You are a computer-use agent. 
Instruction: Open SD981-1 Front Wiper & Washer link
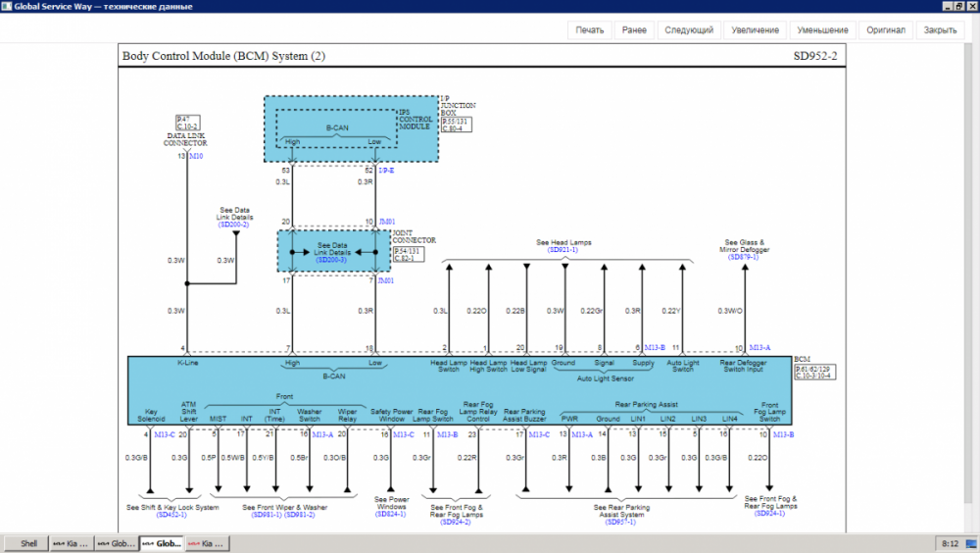[266, 514]
